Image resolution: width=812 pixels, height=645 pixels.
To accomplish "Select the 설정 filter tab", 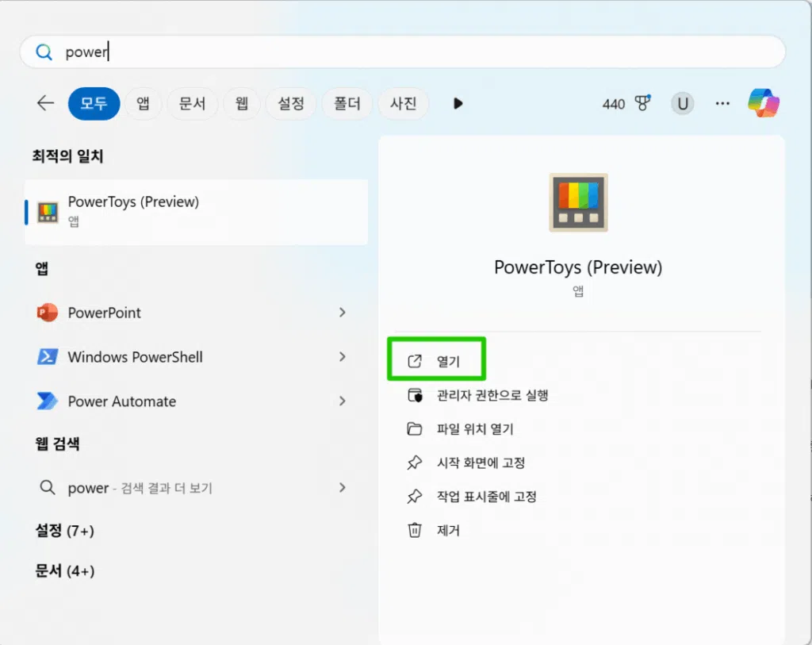I will click(x=291, y=103).
